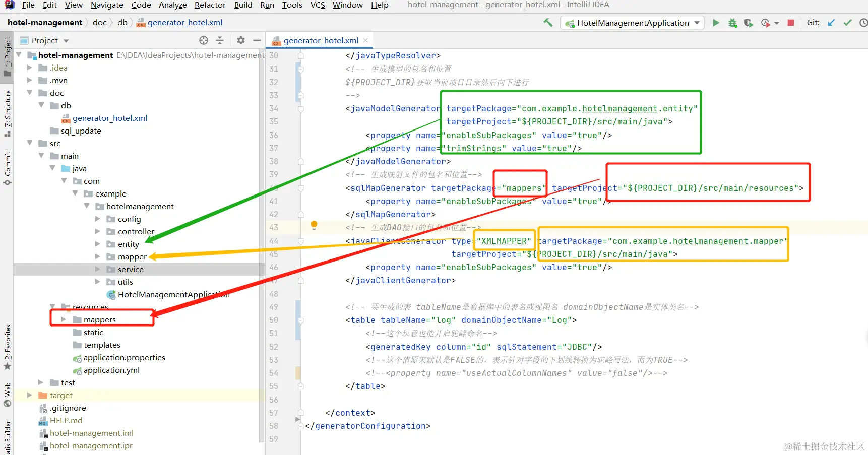Fold the table tag at line 50

[x=300, y=320]
